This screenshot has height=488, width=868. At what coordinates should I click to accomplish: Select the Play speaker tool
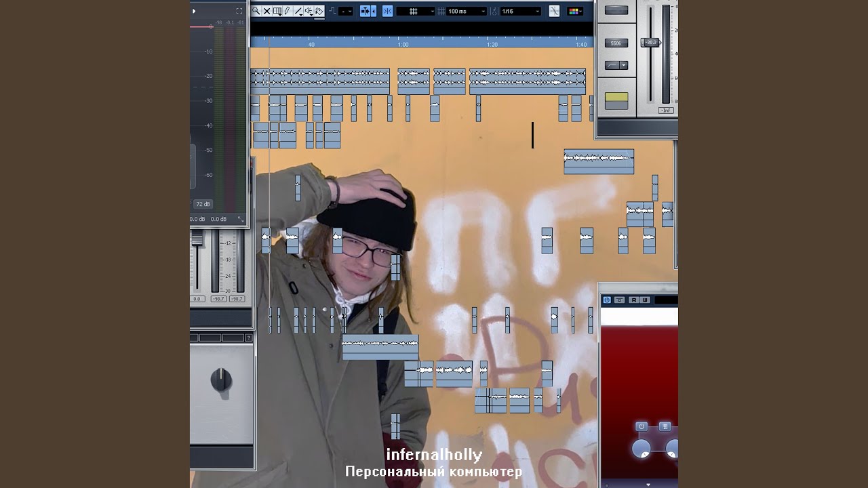coord(309,11)
